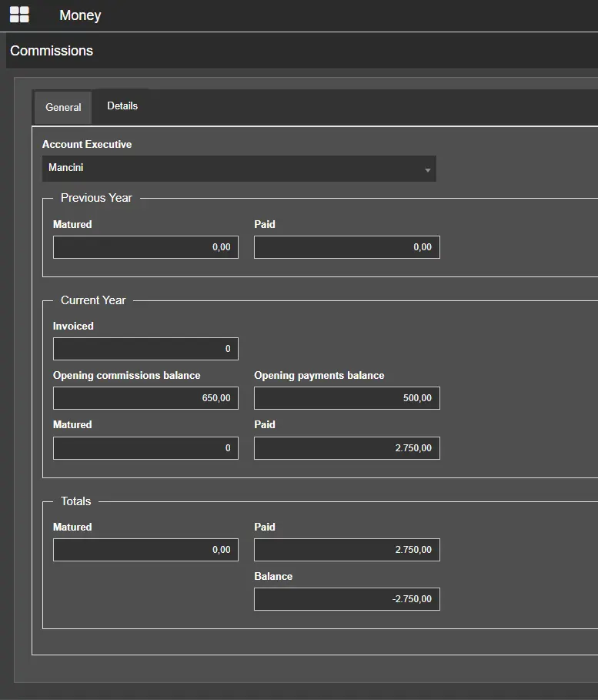The image size is (598, 700).
Task: Click the Money module title
Action: tap(80, 15)
